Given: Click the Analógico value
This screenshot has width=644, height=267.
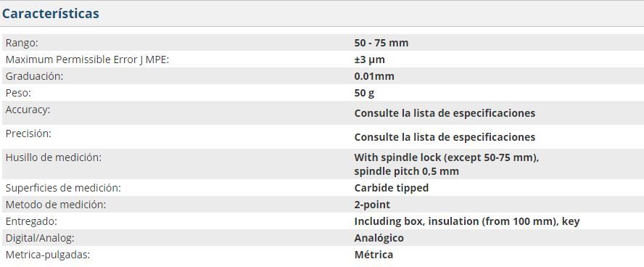Looking at the screenshot, I should (379, 238).
